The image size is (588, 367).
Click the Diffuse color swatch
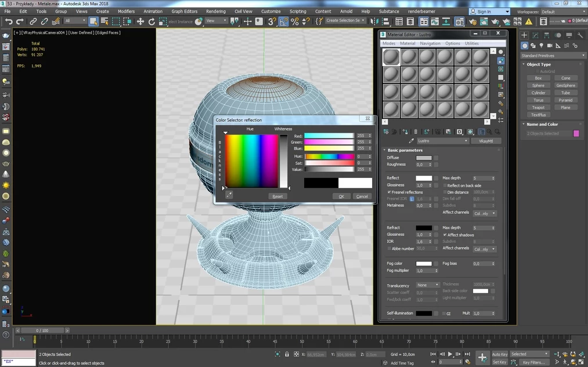424,158
